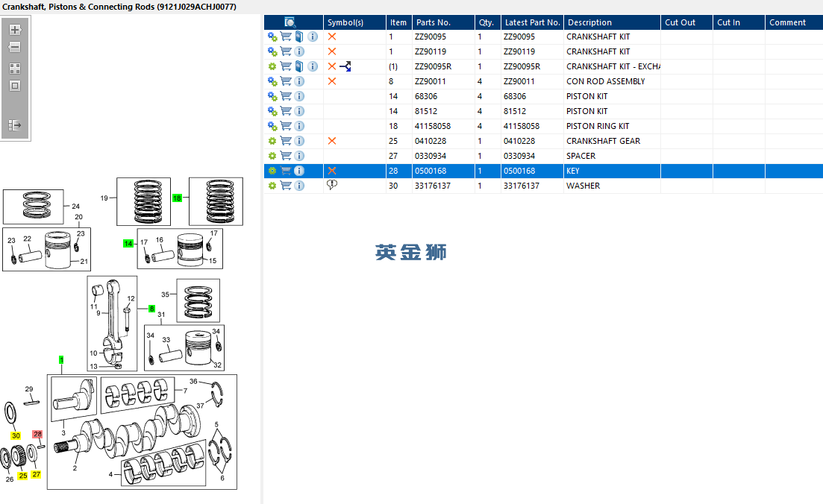Click the search icon in table header
This screenshot has height=504, width=823.
(290, 22)
